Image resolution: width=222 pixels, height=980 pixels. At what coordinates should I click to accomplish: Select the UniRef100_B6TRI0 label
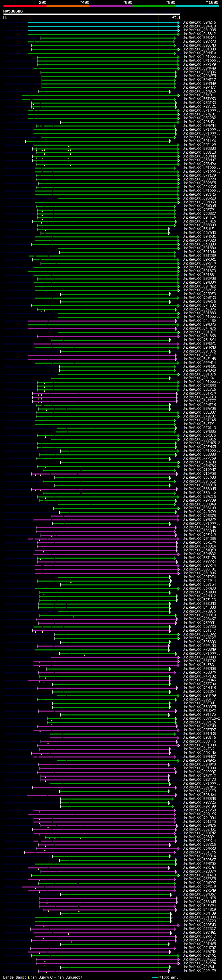coord(199,394)
